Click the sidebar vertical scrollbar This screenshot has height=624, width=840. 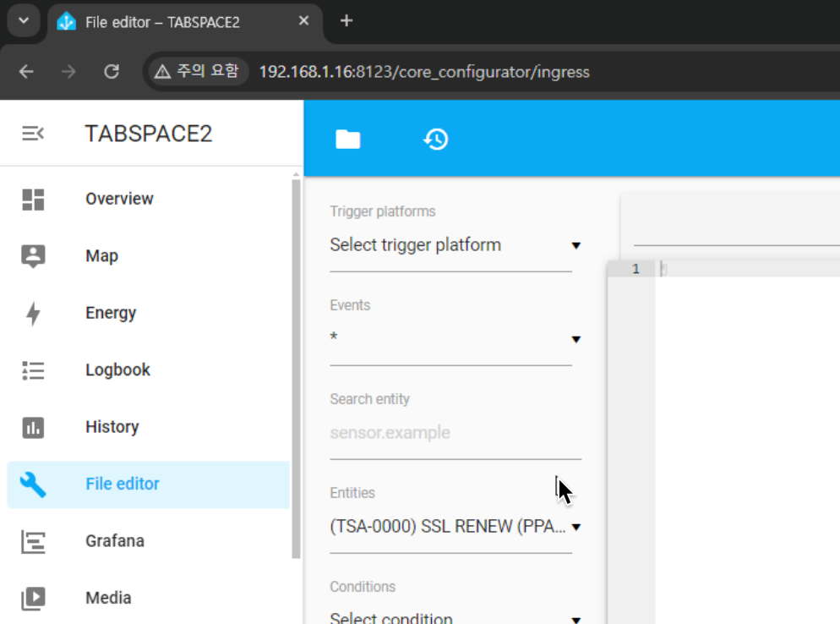pos(297,369)
